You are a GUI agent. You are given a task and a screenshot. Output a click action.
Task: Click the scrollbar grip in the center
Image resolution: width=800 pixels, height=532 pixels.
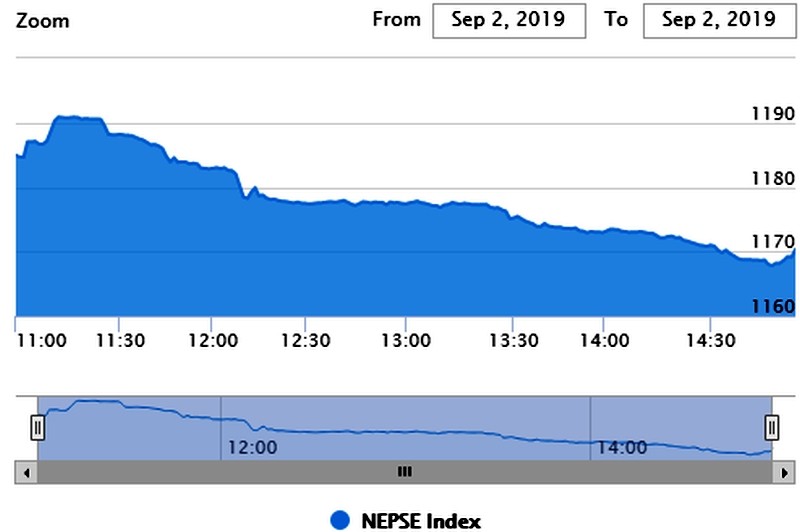click(405, 471)
